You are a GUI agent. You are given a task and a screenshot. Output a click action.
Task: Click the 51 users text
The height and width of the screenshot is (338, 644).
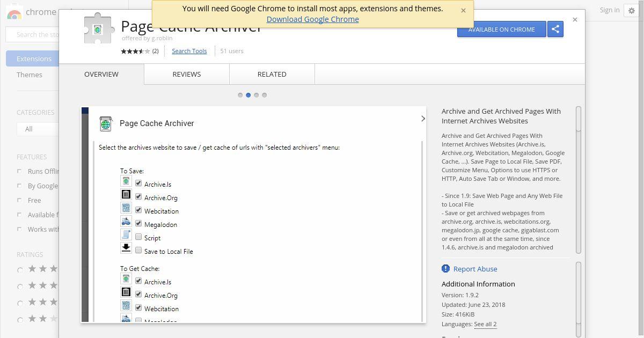232,51
